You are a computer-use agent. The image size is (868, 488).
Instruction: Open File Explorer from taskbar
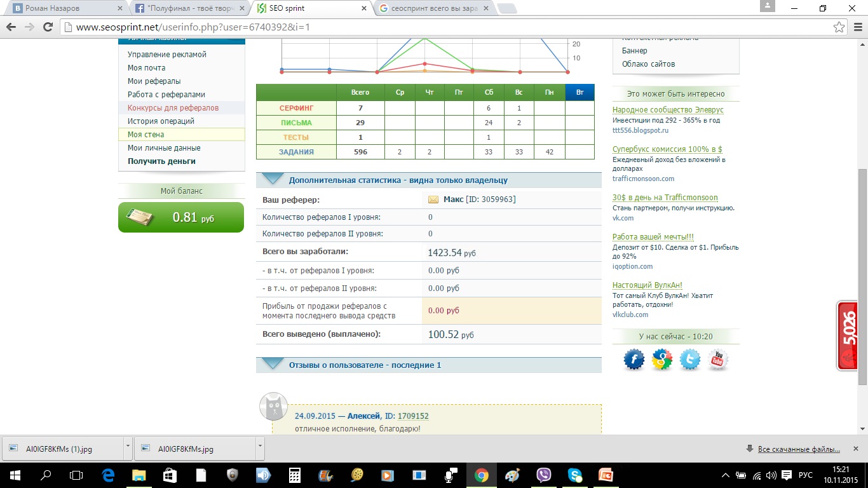tap(139, 475)
